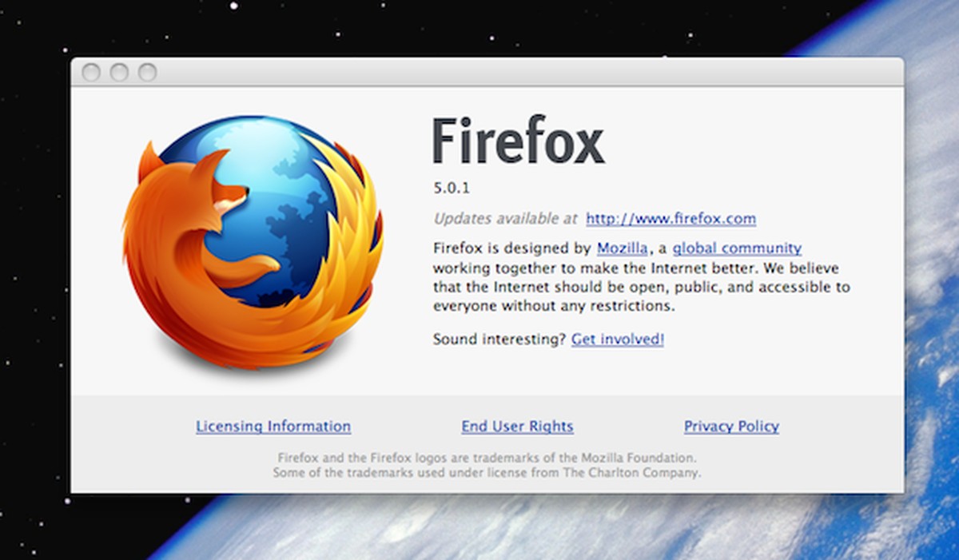The height and width of the screenshot is (560, 959).
Task: Click the red close button
Action: pyautogui.click(x=92, y=71)
